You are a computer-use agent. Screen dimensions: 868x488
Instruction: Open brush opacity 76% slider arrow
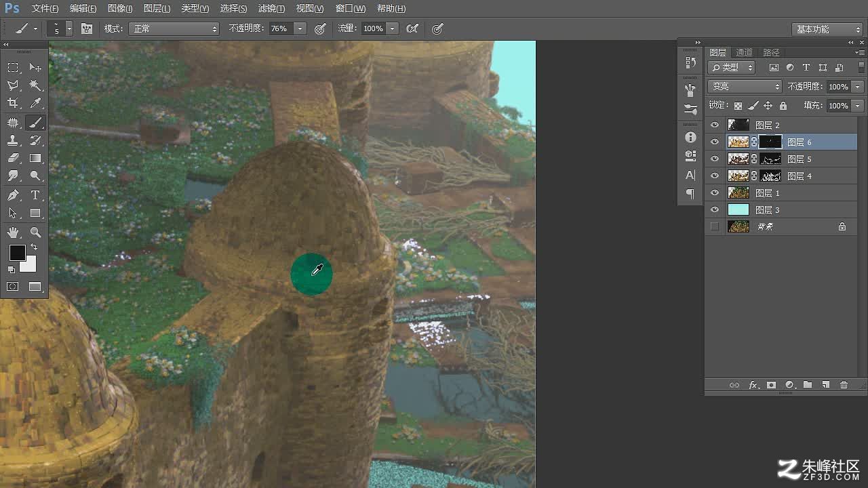tap(300, 28)
